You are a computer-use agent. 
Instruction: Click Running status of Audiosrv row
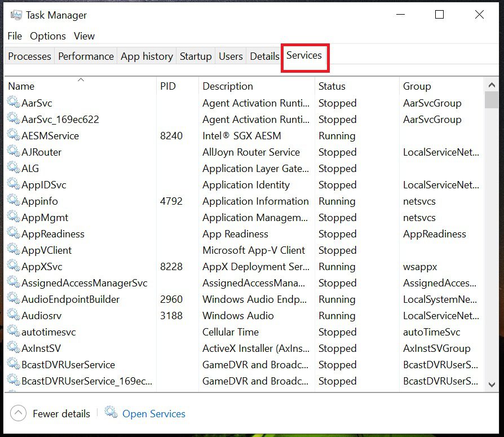pos(337,316)
